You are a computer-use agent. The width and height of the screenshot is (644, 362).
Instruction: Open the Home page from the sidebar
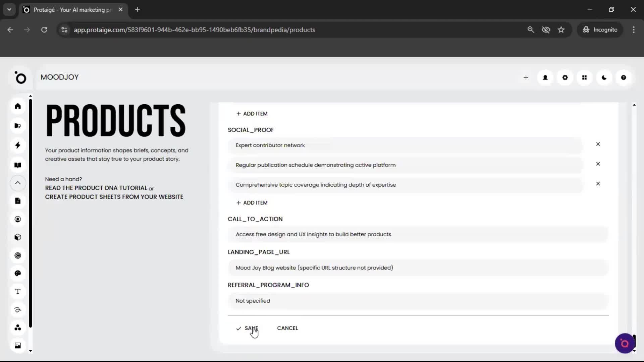point(17,106)
